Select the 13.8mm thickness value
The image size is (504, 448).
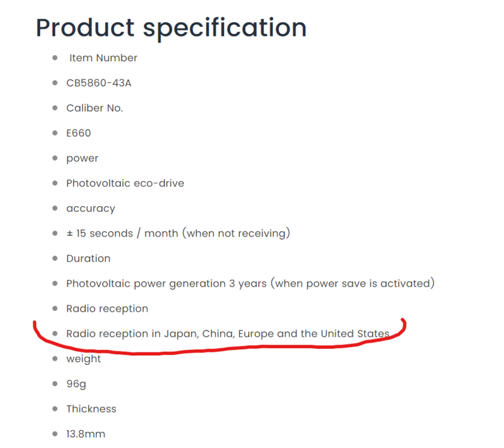[x=85, y=434]
